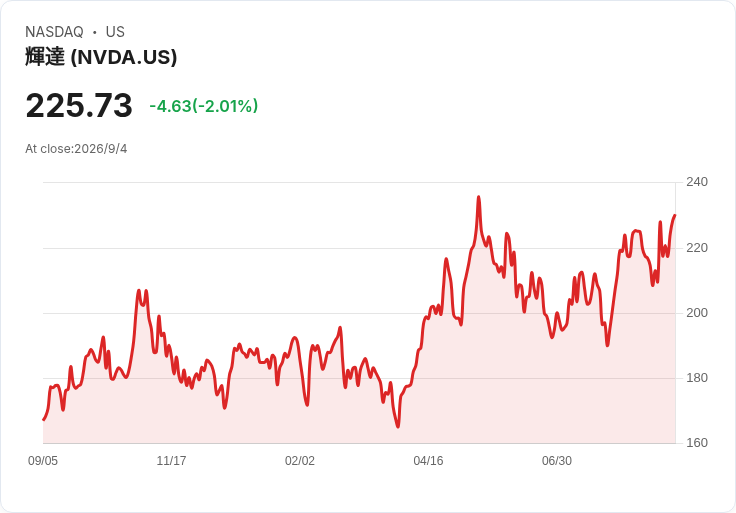
Task: Click the 200 y-axis price label
Action: [x=697, y=313]
